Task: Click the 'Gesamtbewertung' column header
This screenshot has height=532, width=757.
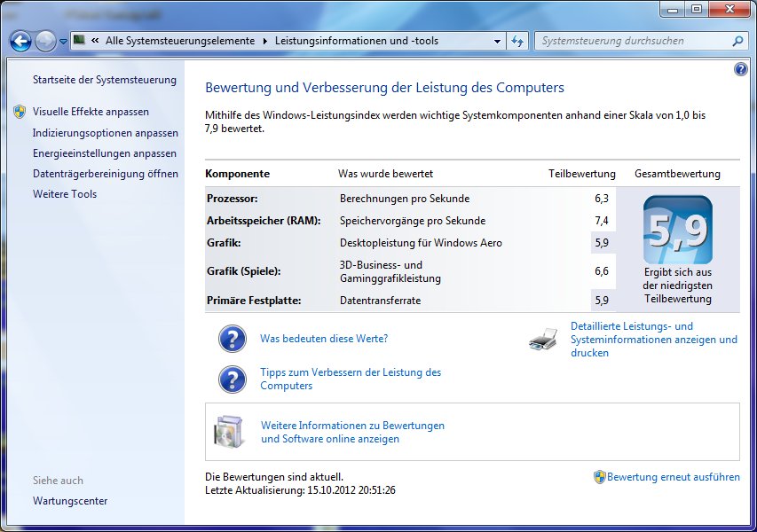Action: [677, 174]
